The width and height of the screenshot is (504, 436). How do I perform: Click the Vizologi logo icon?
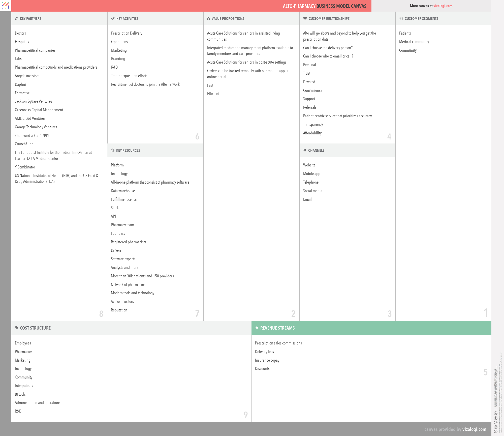[x=6, y=6]
